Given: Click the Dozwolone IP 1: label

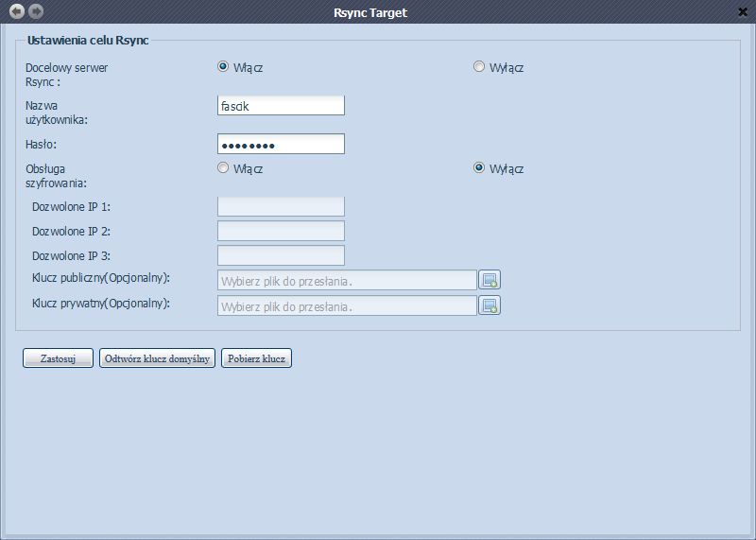Looking at the screenshot, I should click(72, 206).
